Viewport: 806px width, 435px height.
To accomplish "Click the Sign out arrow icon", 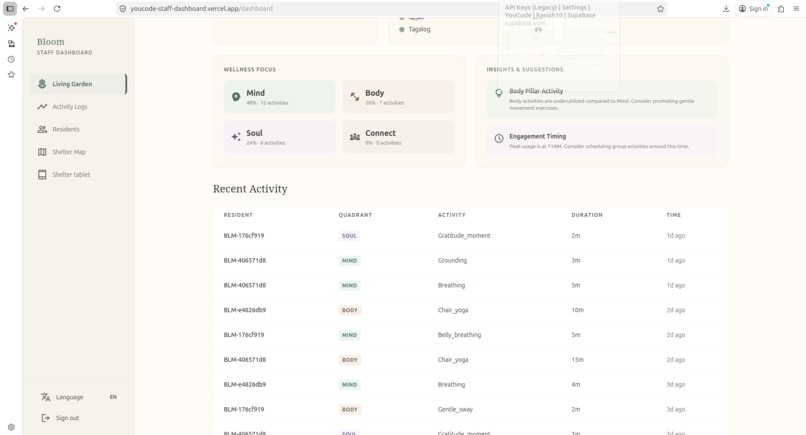I will (x=46, y=418).
